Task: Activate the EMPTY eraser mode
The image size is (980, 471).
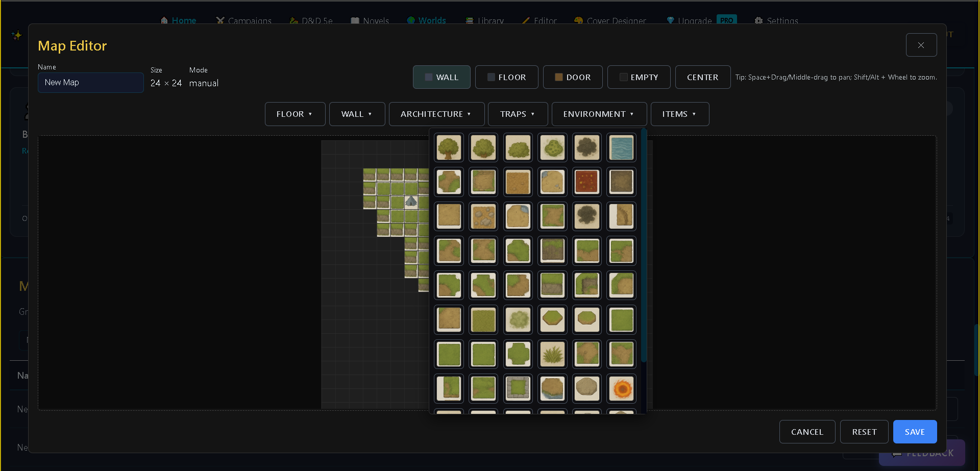Action: 639,77
